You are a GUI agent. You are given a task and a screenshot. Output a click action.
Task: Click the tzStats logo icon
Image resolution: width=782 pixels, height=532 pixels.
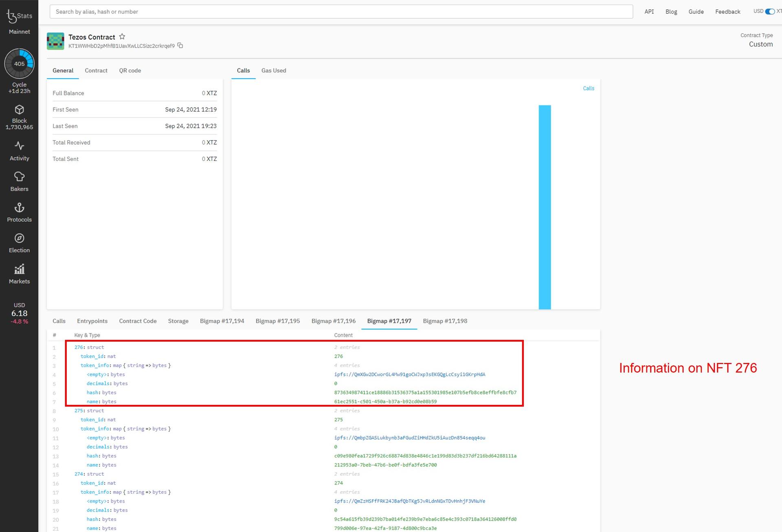pyautogui.click(x=12, y=16)
